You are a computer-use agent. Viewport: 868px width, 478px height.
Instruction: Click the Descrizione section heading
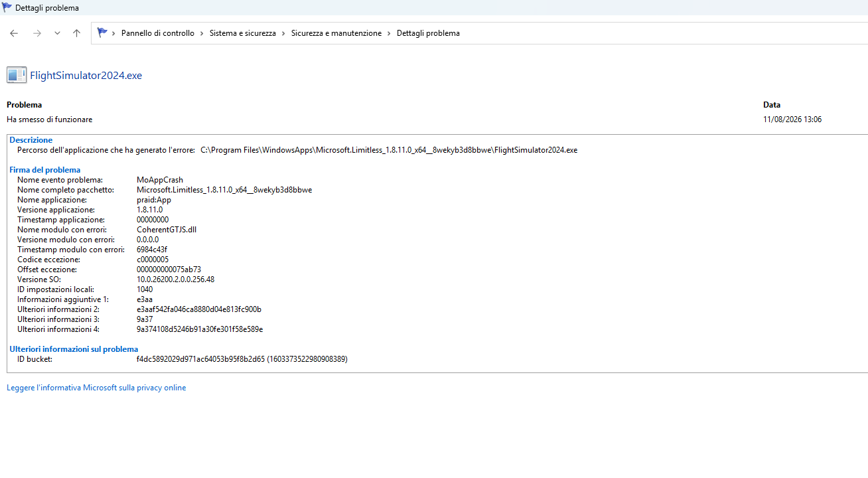(31, 140)
